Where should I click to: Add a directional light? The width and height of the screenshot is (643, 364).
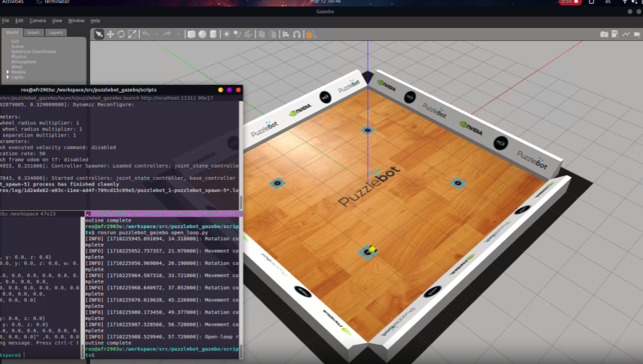(x=248, y=34)
